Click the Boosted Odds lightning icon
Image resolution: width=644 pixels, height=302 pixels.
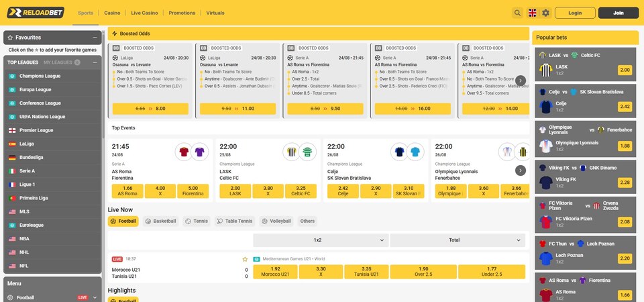click(x=115, y=34)
